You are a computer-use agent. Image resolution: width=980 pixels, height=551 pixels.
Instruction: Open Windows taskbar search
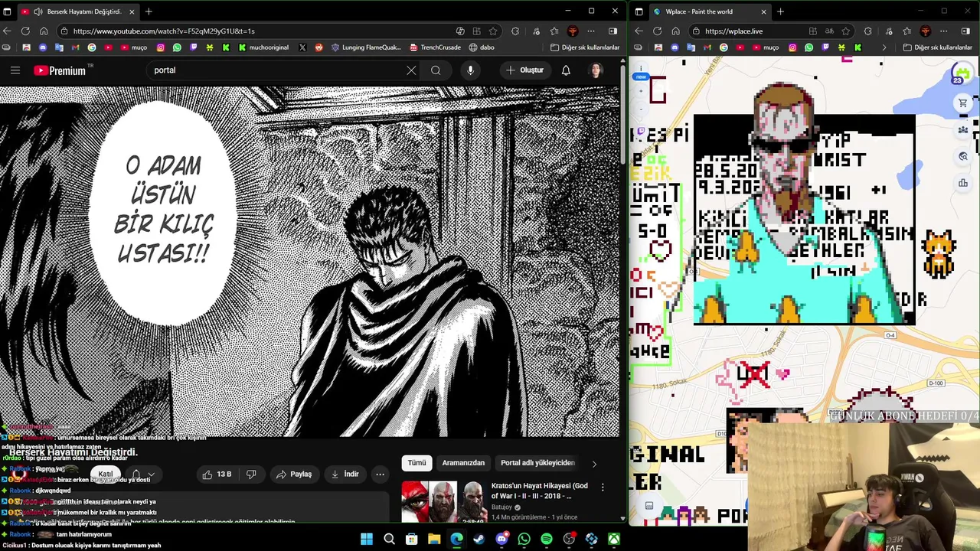pyautogui.click(x=389, y=540)
